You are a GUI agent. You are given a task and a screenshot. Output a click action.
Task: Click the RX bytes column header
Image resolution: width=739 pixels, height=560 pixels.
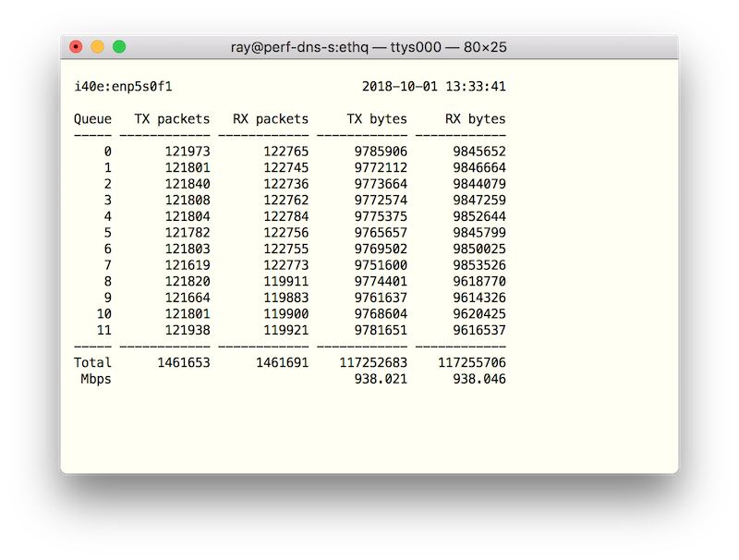476,119
